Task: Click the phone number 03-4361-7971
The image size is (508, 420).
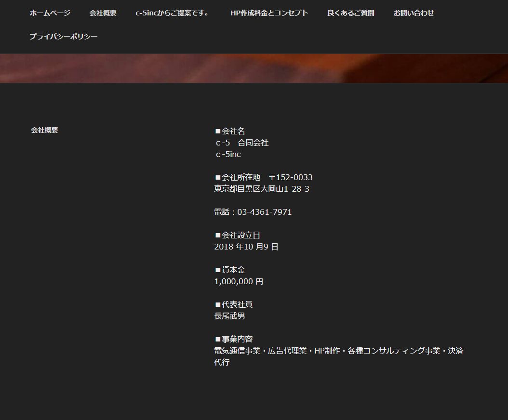Action: coord(265,212)
